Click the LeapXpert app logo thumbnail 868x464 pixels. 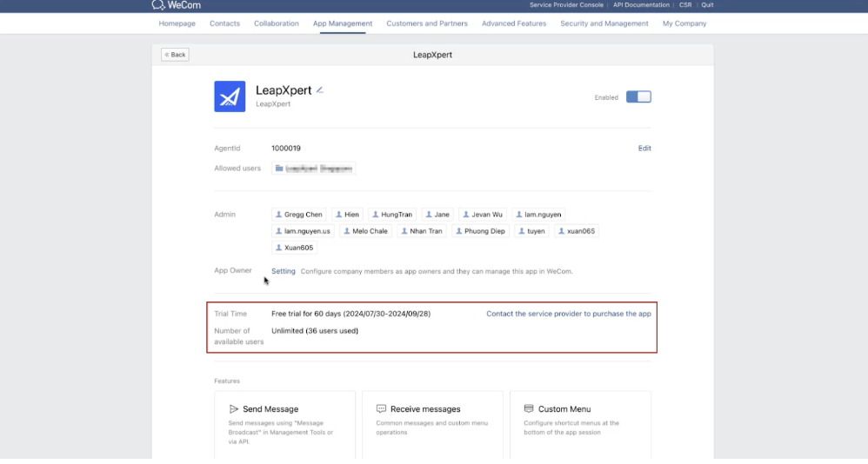coord(230,96)
